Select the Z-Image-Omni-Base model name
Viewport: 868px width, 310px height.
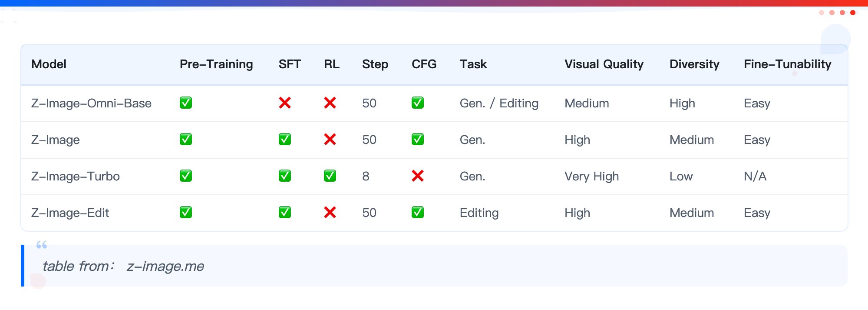tap(91, 103)
